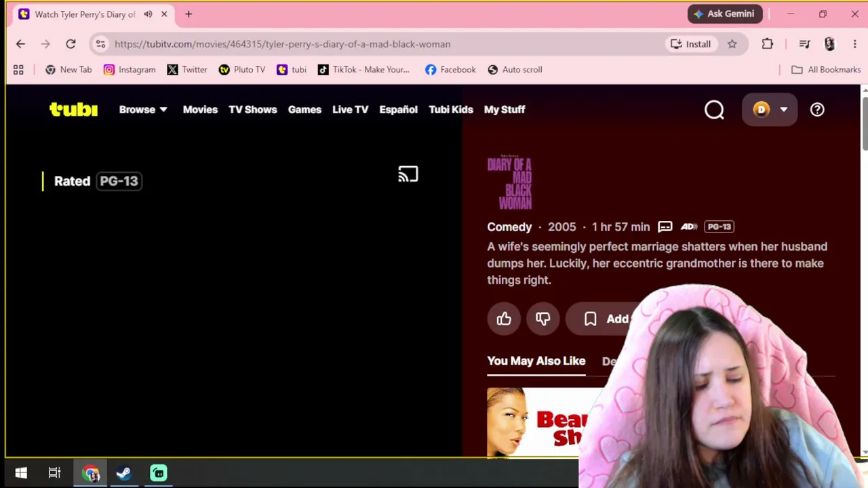Viewport: 868px width, 488px height.
Task: Bookmark this page with star icon
Action: [732, 44]
